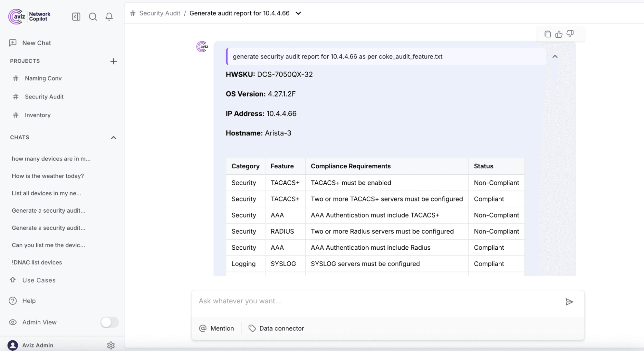Screen dimensions: 644x351
Task: Give thumbs up to the response
Action: [559, 34]
